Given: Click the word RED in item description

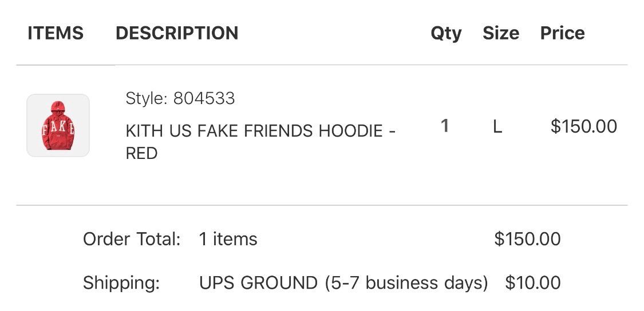Looking at the screenshot, I should pos(141,153).
